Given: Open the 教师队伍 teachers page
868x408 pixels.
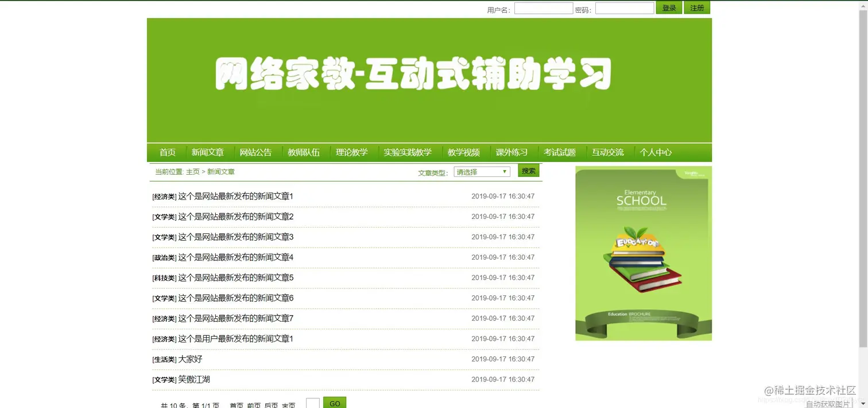Looking at the screenshot, I should 305,152.
